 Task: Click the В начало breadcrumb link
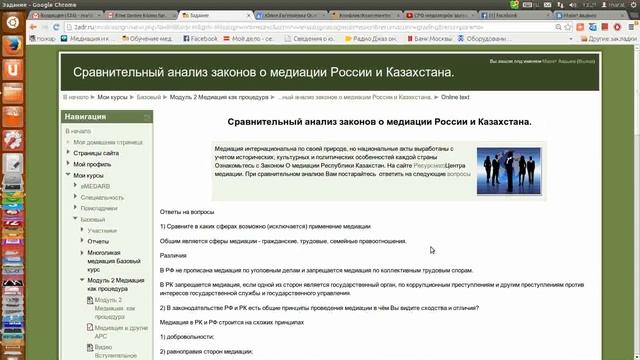coord(76,97)
